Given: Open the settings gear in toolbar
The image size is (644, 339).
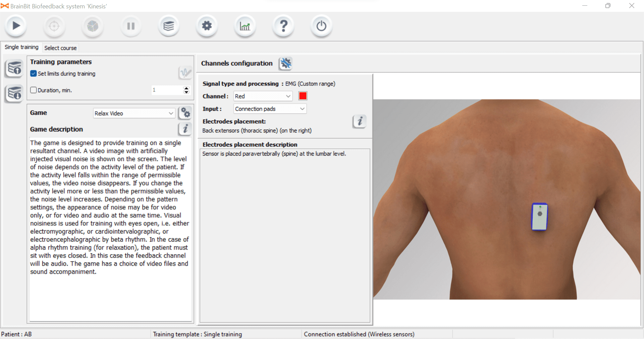Looking at the screenshot, I should tap(207, 26).
